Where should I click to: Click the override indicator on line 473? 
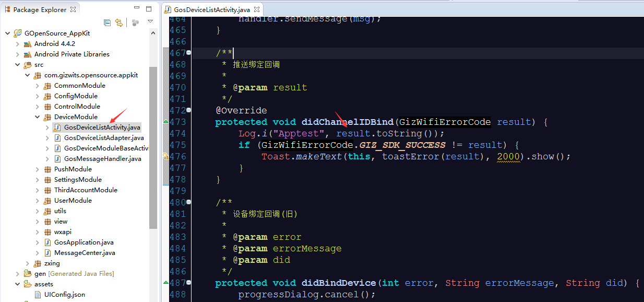pos(166,122)
